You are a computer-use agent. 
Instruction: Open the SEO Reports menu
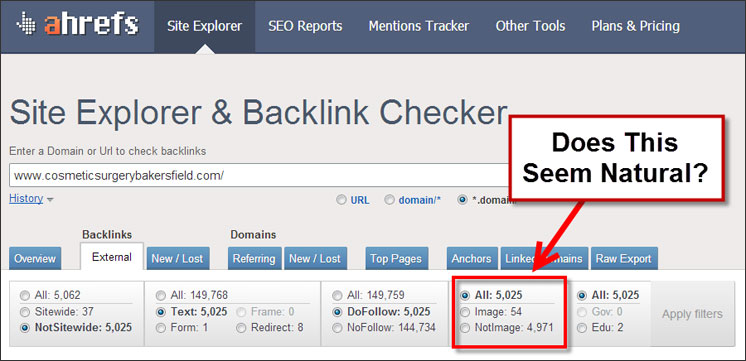pos(305,26)
